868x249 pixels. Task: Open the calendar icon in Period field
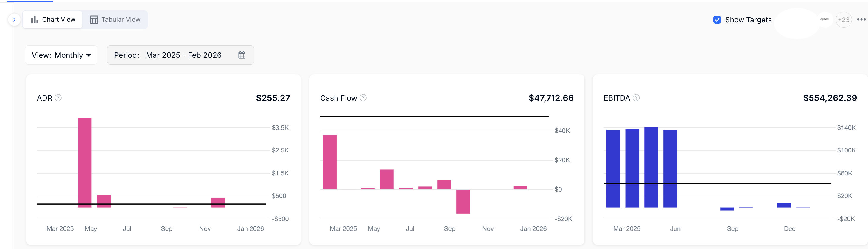(x=242, y=55)
